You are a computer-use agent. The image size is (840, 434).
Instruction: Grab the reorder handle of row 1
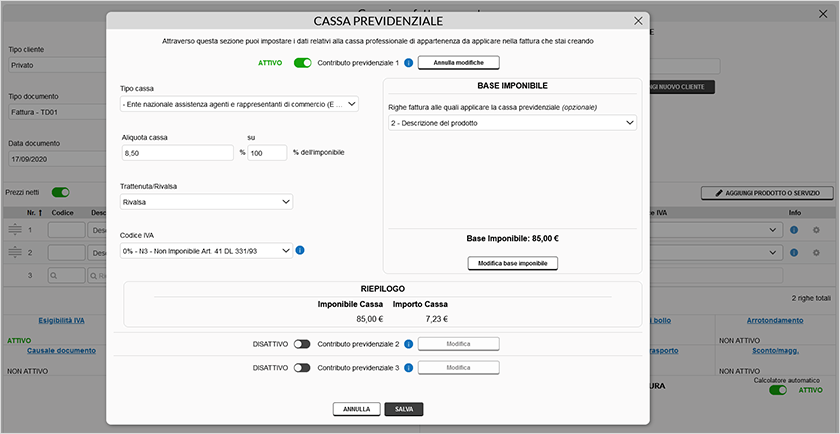16,230
